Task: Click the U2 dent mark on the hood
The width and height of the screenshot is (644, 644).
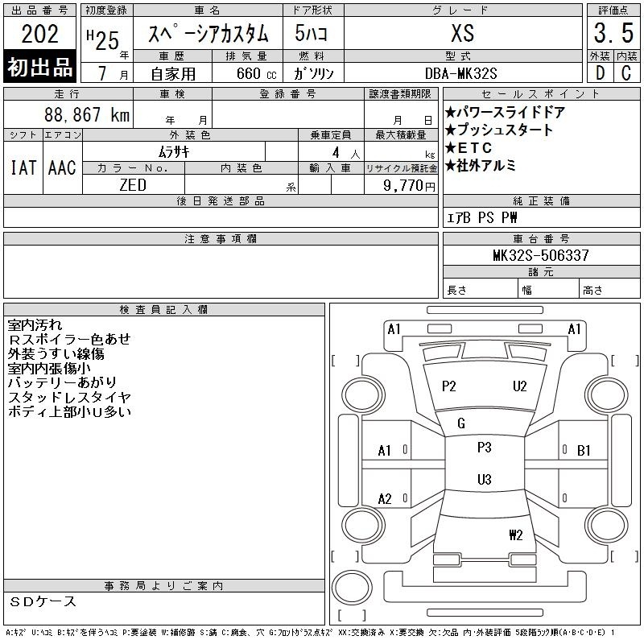Action: pyautogui.click(x=520, y=386)
